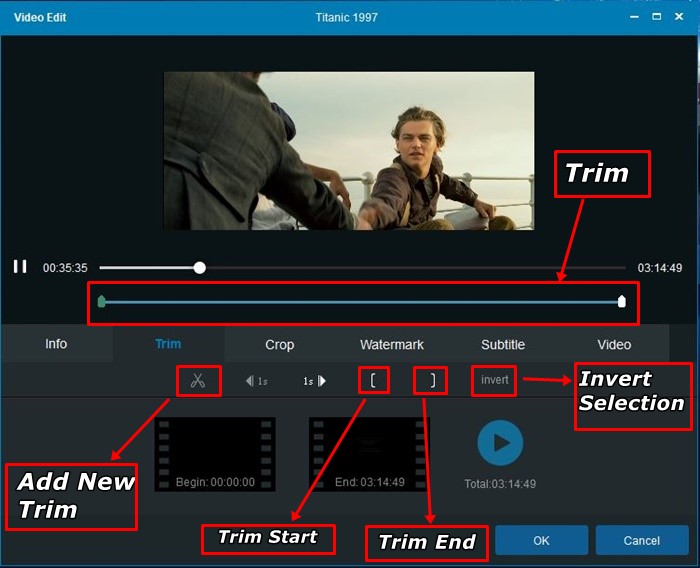Image resolution: width=700 pixels, height=568 pixels.
Task: Open the Info tab
Action: (x=56, y=344)
